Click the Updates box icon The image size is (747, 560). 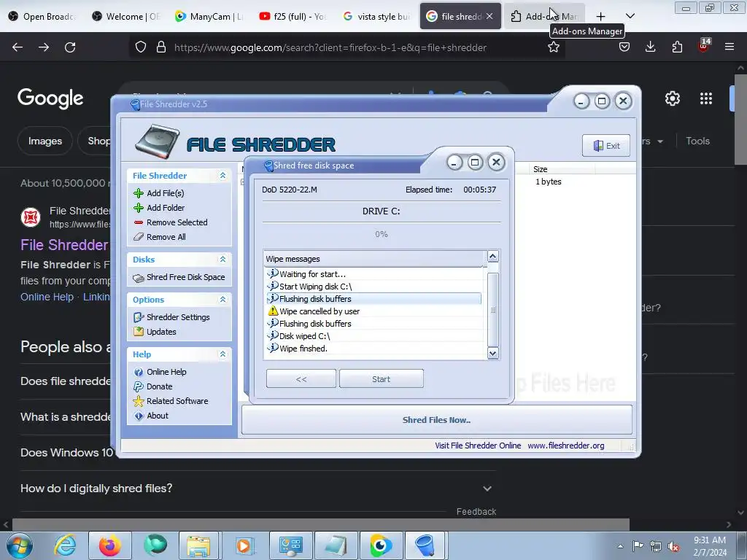139,332
